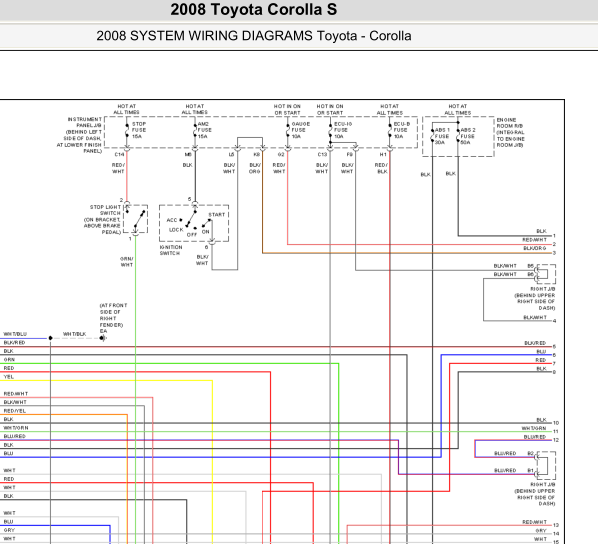The width and height of the screenshot is (598, 544).
Task: Click the ABS 1 FUSE 30A label
Action: (442, 136)
